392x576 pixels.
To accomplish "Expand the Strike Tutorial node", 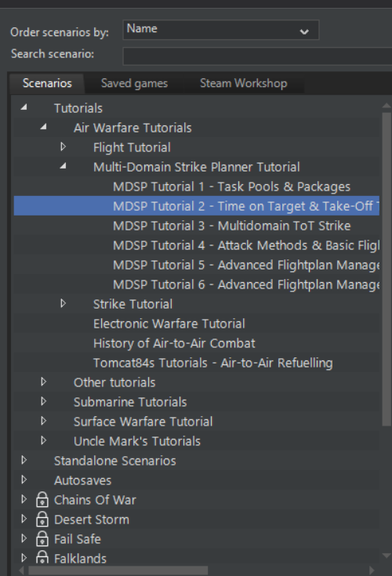I will click(x=63, y=303).
